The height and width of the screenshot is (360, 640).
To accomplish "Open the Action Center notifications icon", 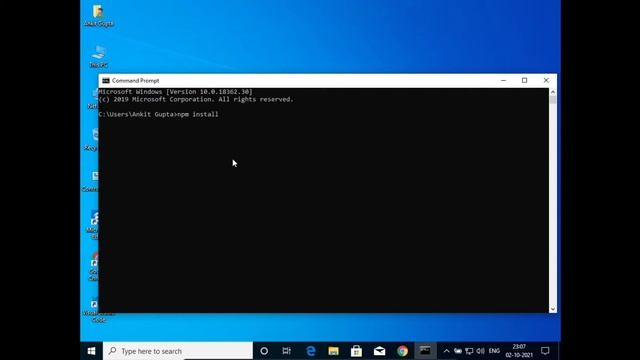I will point(545,351).
